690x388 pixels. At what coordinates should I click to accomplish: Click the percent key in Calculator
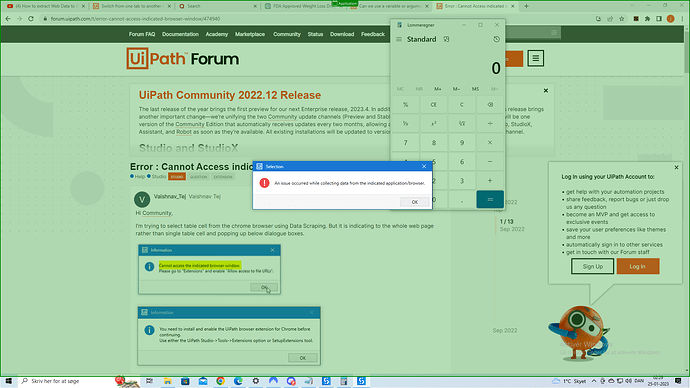(x=405, y=105)
